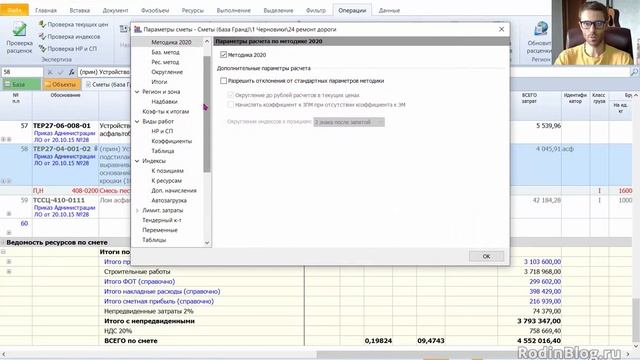Viewport: 640px width, 360px height.
Task: Click the Обновить расценки globe icon
Action: [x=541, y=29]
